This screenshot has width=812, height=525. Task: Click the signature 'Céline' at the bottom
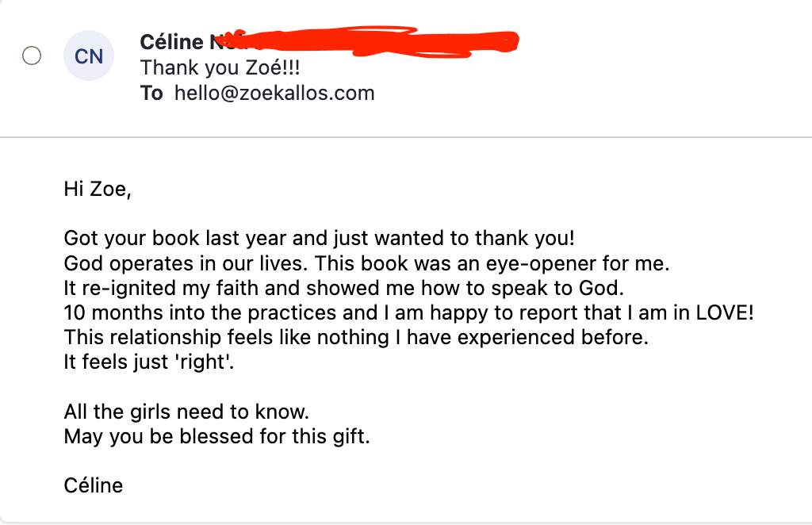94,485
